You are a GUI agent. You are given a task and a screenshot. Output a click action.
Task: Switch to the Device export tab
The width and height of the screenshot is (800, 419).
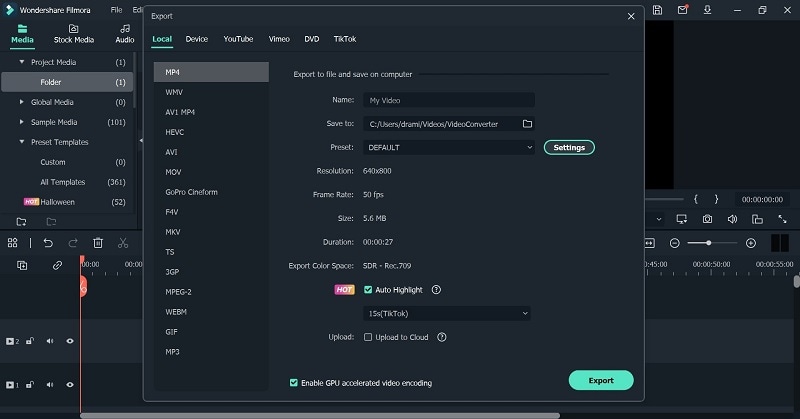(196, 39)
